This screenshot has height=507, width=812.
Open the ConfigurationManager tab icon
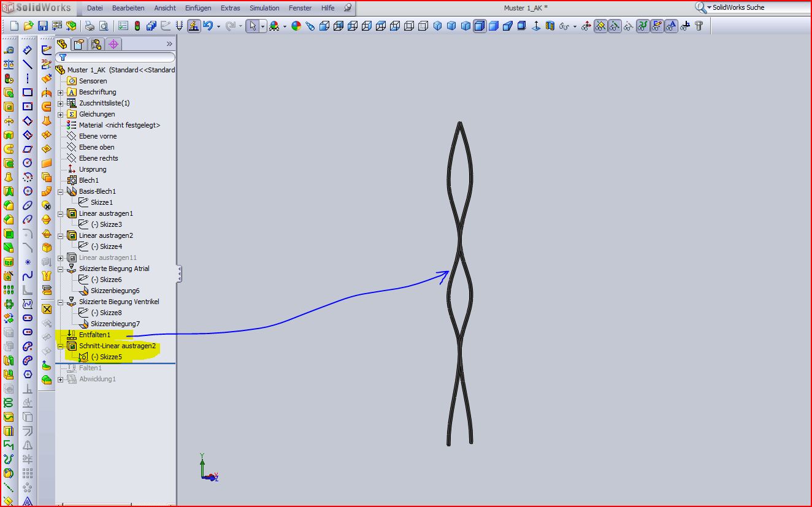click(96, 44)
